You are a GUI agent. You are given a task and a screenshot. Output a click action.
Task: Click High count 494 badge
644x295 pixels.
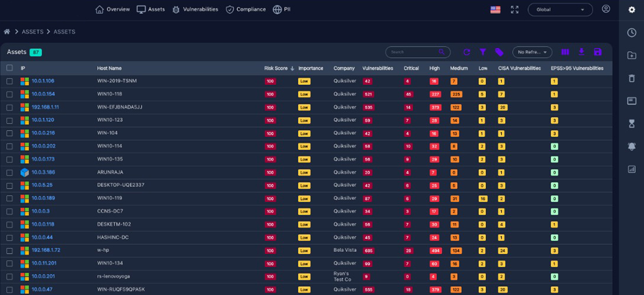coord(436,250)
